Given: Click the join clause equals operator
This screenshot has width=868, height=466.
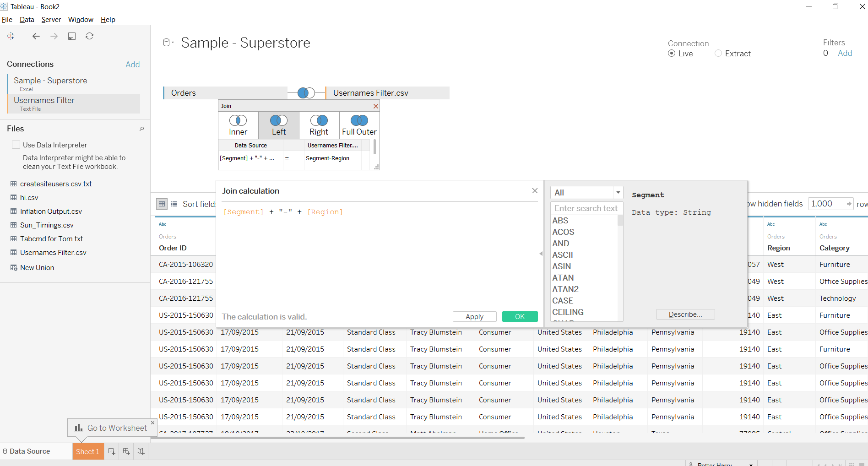Looking at the screenshot, I should 287,158.
